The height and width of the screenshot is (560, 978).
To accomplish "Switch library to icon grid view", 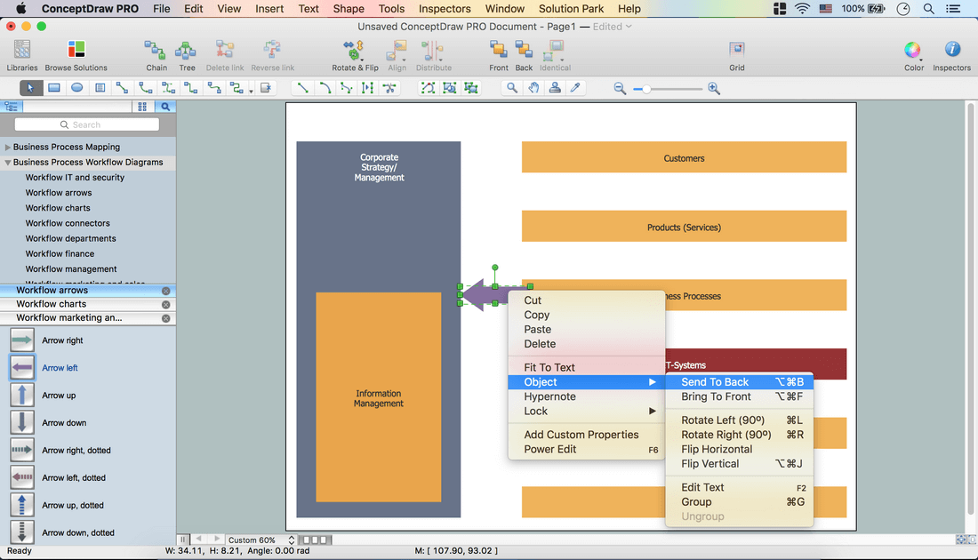I will point(142,107).
